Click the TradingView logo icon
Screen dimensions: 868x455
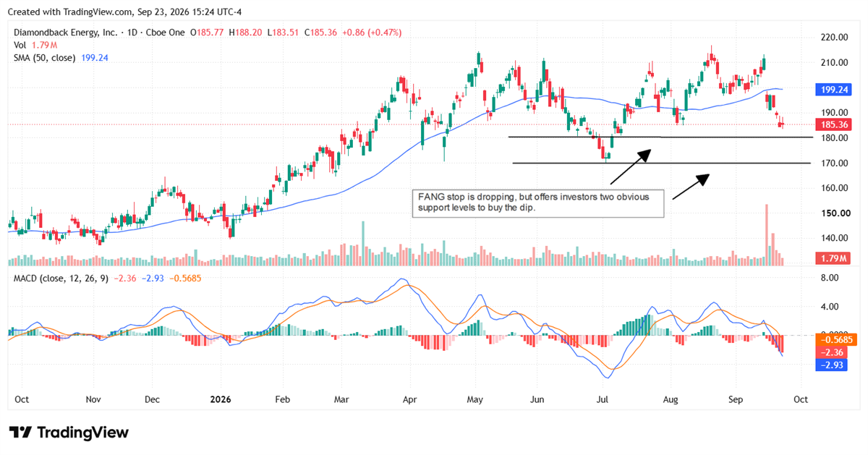(x=20, y=432)
